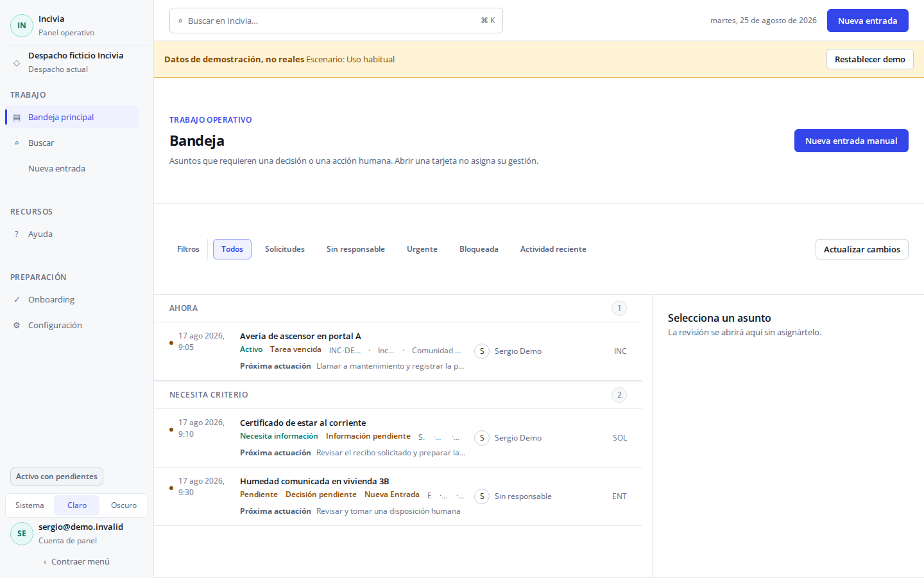Click Restablecer demo button
The image size is (924, 578).
coord(870,59)
